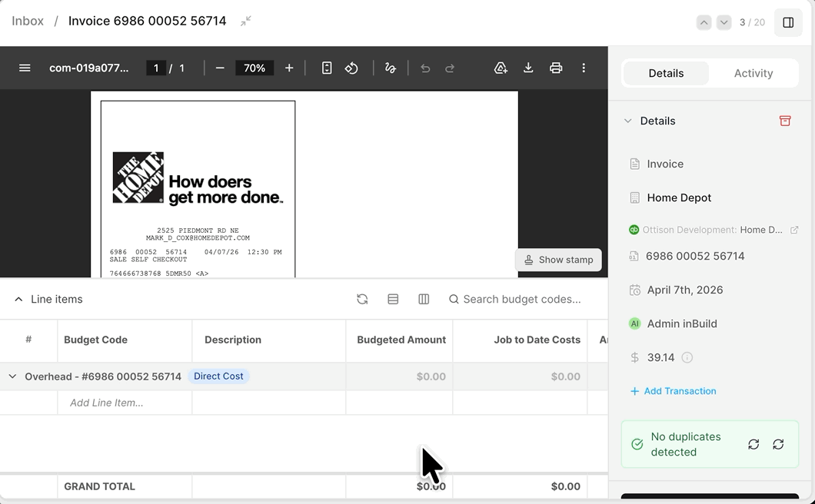
Task: Click the Admin inBuild assignee field
Action: tap(682, 323)
